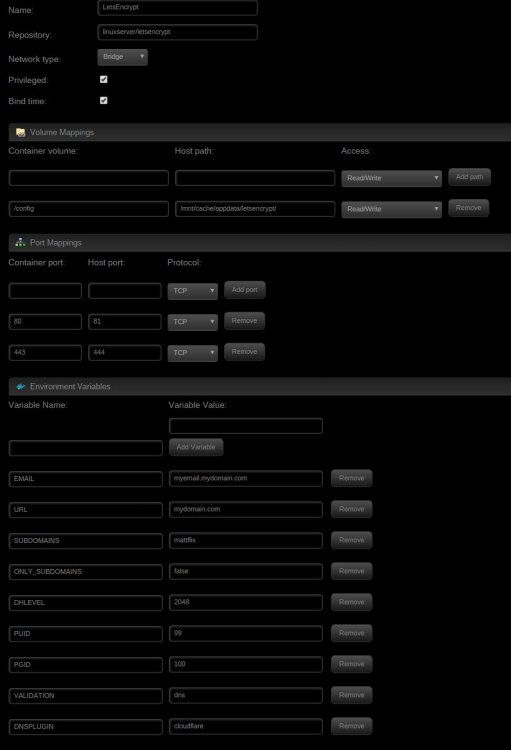Click the ONLY_SUBDOMAINS variable name field
This screenshot has height=750, width=511.
[x=86, y=572]
